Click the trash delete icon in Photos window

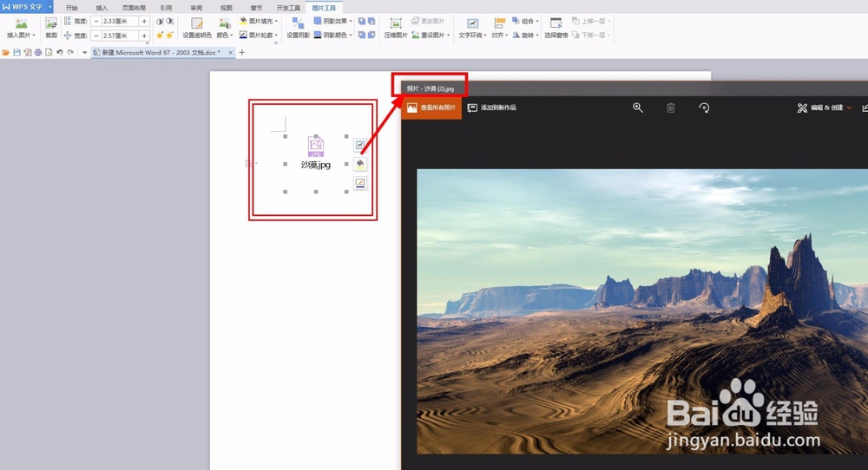tap(670, 108)
